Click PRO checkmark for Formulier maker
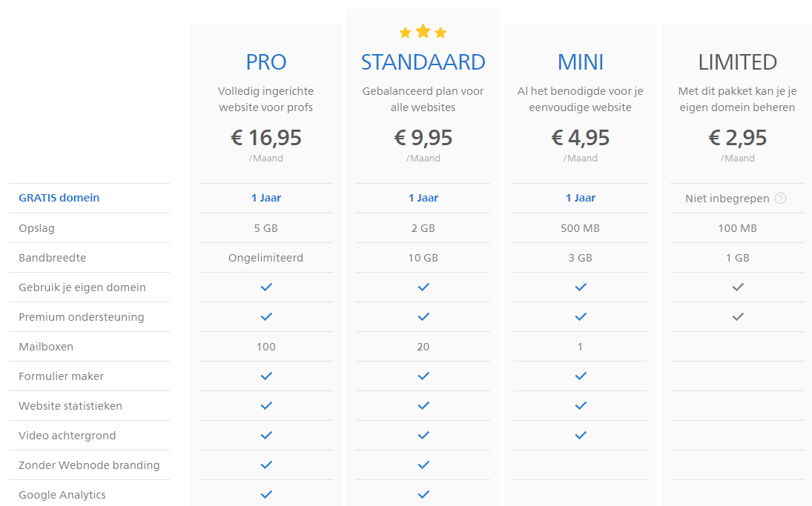Screen dimensions: 812x506 pyautogui.click(x=266, y=376)
